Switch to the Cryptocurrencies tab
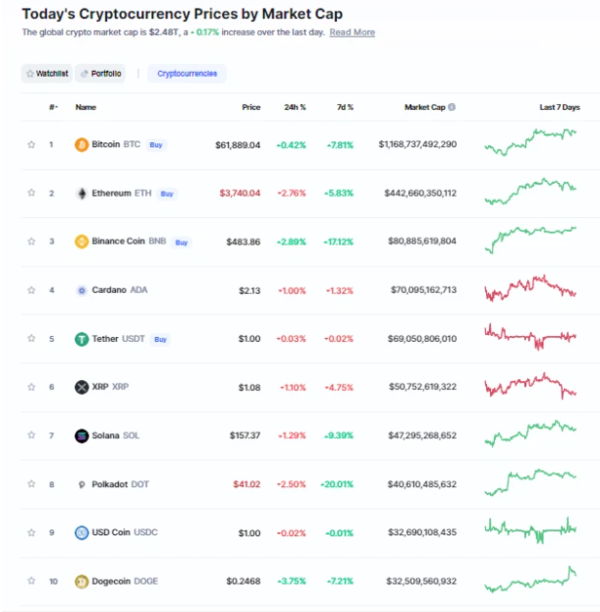The image size is (600, 612). pyautogui.click(x=187, y=73)
